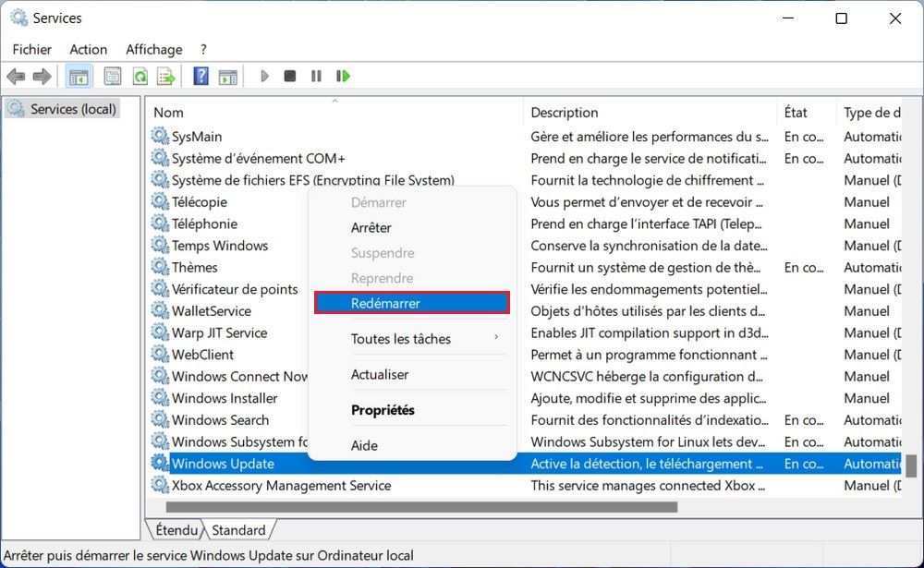Select the SysMain service row

(x=526, y=136)
